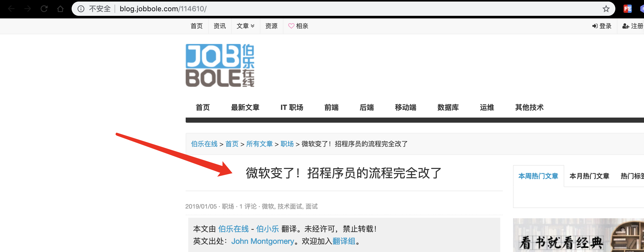Open 首页 in the top gray bar
Screen dimensions: 644x252
[x=197, y=26]
